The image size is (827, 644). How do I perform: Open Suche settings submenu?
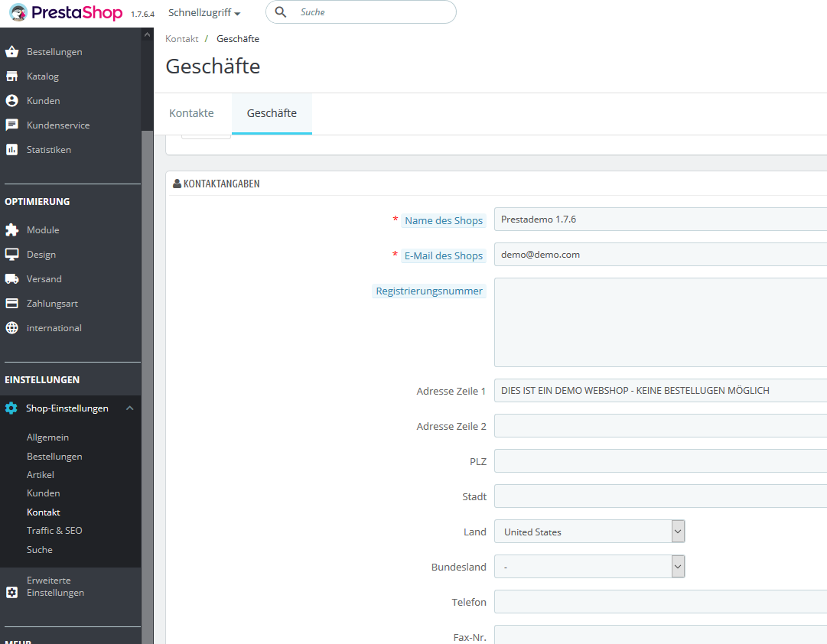40,550
